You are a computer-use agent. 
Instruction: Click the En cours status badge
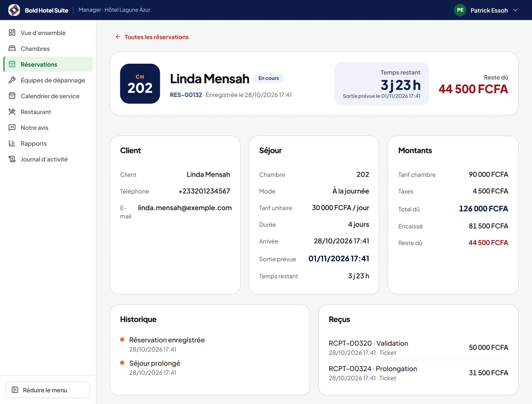(268, 78)
